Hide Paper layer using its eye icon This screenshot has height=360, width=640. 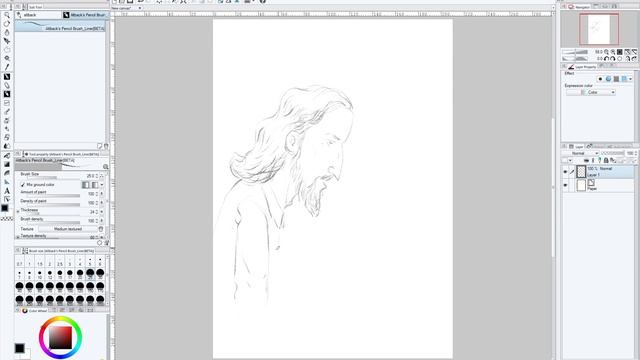coord(565,186)
